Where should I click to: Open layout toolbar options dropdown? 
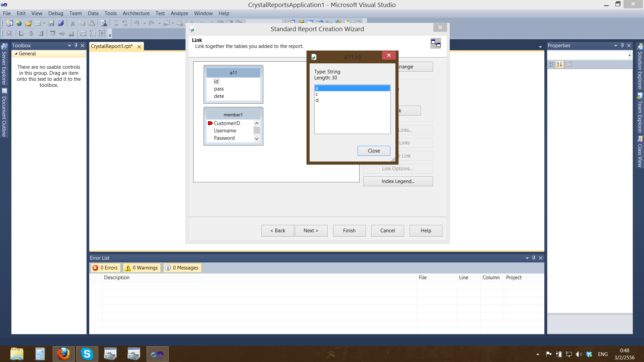(110, 35)
